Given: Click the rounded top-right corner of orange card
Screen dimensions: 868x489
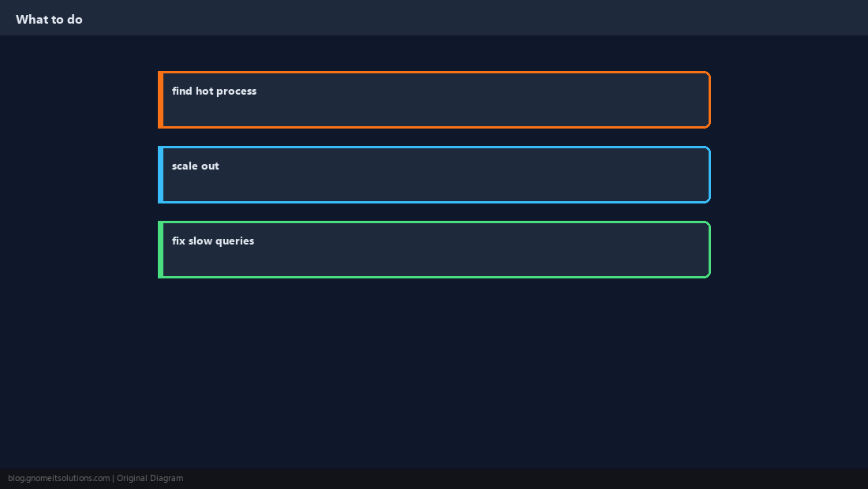Looking at the screenshot, I should 708,74.
